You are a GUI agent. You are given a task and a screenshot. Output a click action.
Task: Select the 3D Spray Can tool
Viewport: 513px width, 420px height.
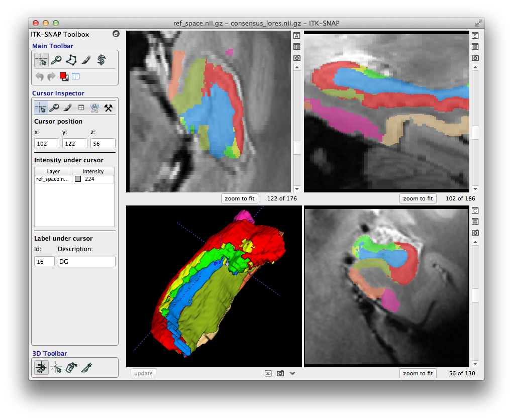[x=71, y=368]
